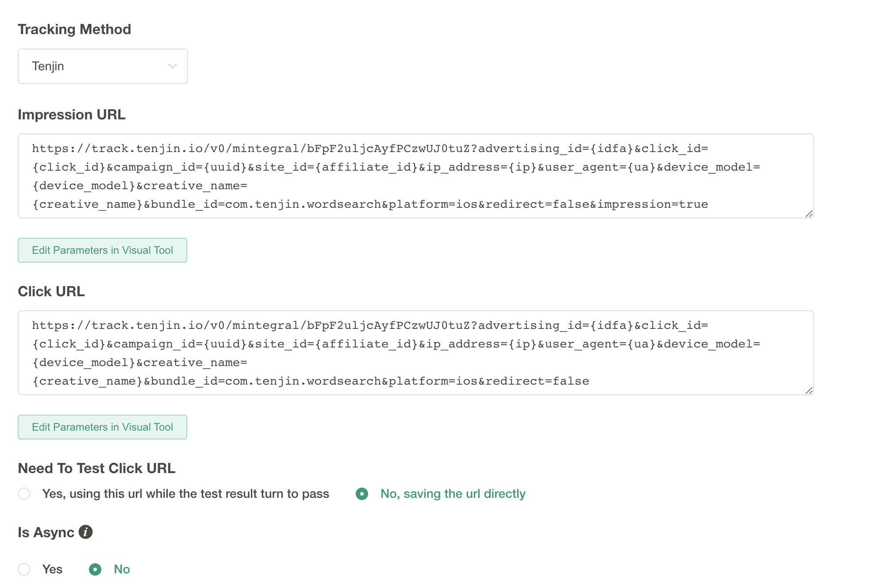This screenshot has height=588, width=869.
Task: Click the Impression URL heading label
Action: tap(72, 115)
